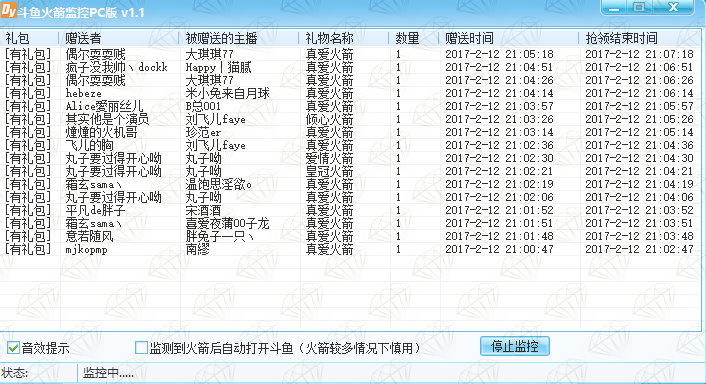Select sender 飞儿的胸 row
This screenshot has width=706, height=384.
350,145
